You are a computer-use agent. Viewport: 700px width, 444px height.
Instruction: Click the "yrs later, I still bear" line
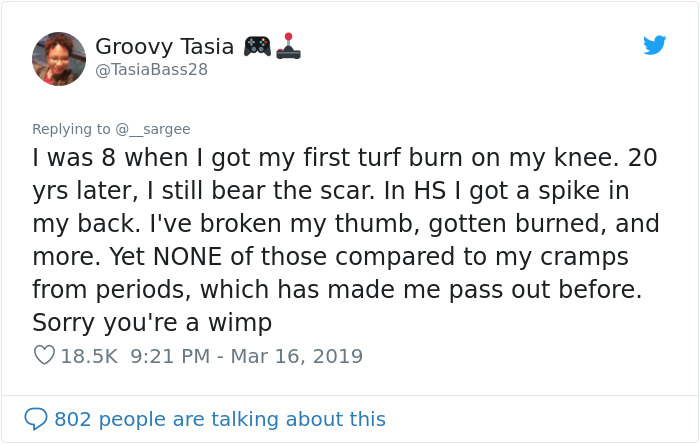(x=330, y=191)
